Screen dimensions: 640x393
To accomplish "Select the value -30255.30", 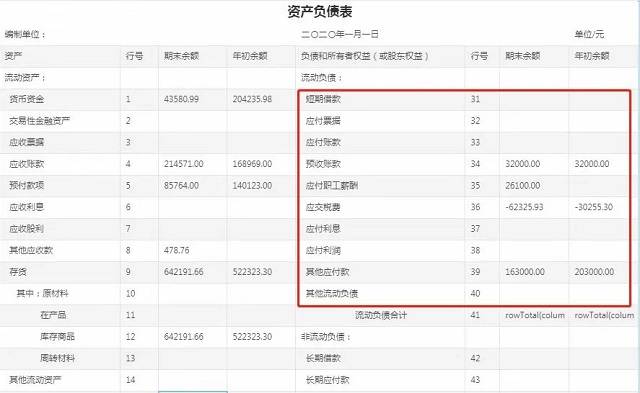I will tap(593, 207).
